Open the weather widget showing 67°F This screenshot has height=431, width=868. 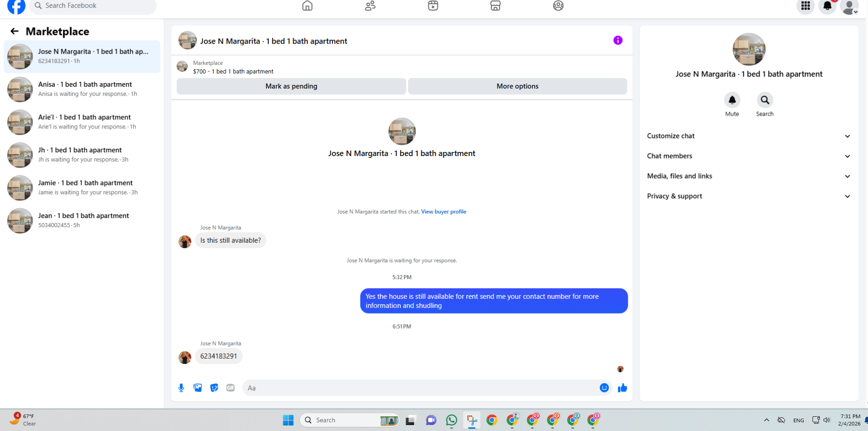pyautogui.click(x=22, y=420)
